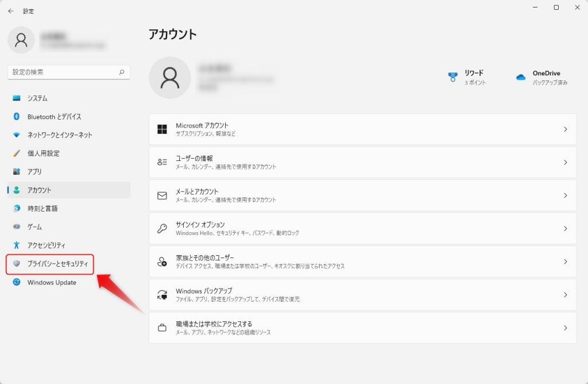Click the アプリ icon in sidebar
588x384 pixels.
(x=17, y=171)
